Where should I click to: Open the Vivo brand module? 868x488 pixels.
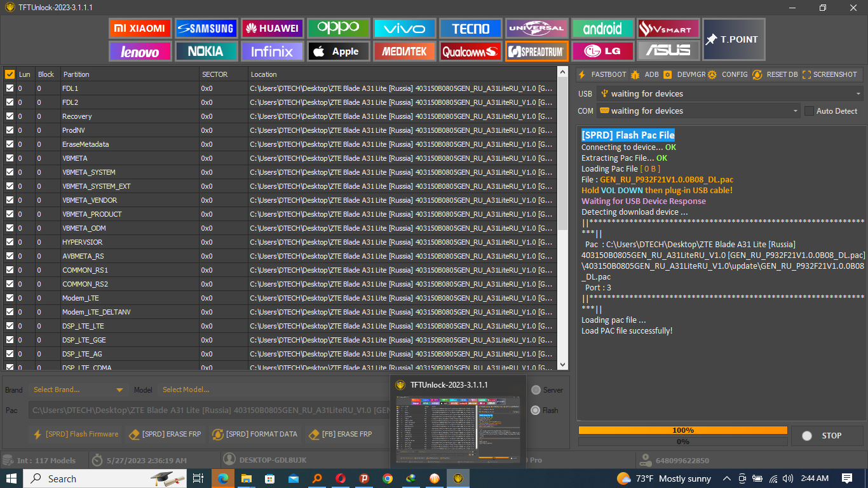point(404,29)
